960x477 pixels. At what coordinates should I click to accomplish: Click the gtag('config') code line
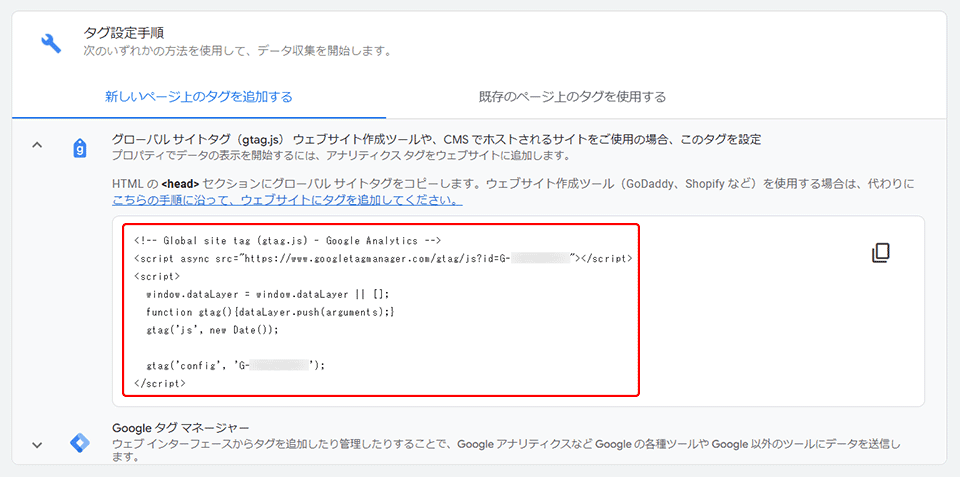[x=235, y=366]
